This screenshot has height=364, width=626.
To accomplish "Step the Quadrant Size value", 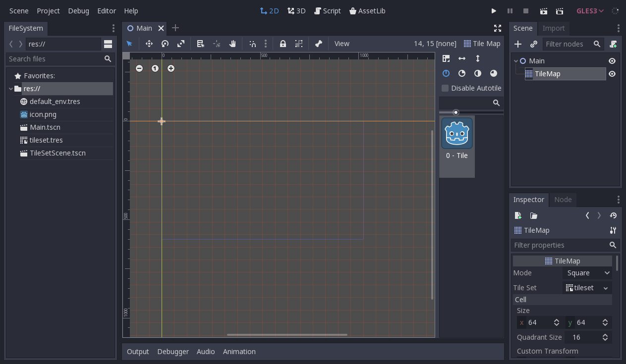I will click(605, 337).
